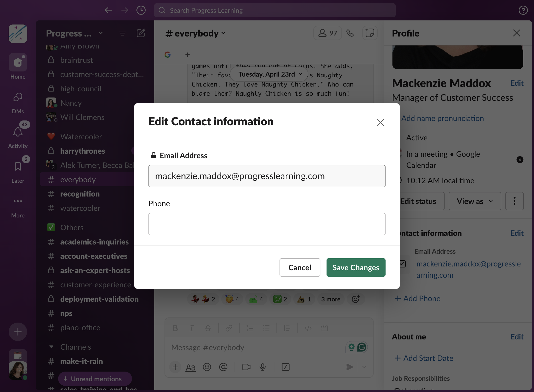Compose a new message with pencil icon
Image resolution: width=534 pixels, height=392 pixels.
pyautogui.click(x=141, y=33)
